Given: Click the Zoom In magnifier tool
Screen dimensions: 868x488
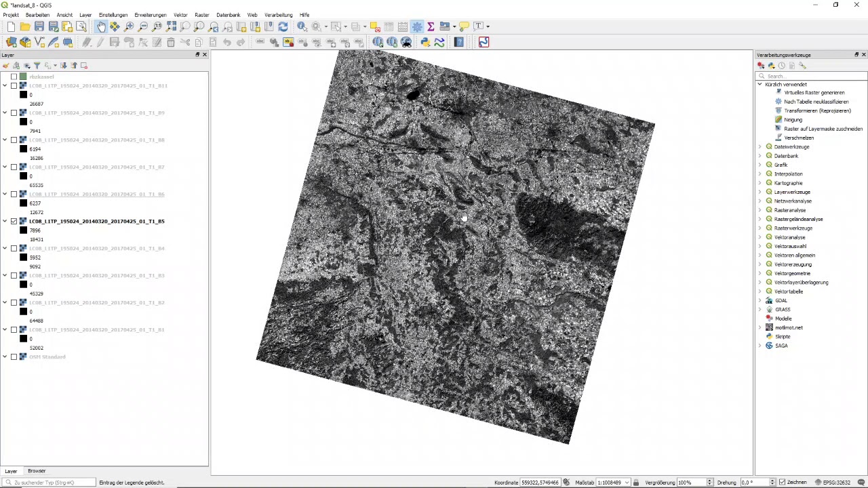Looking at the screenshot, I should click(x=129, y=26).
